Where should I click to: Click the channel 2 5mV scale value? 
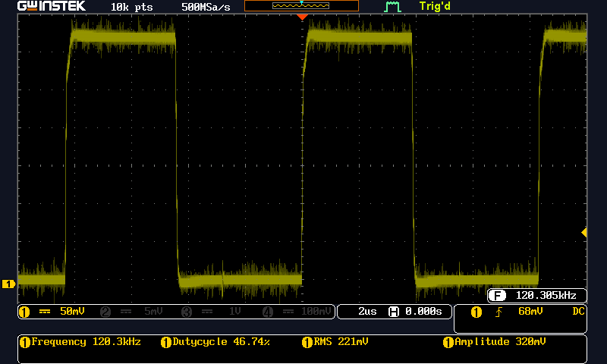click(x=153, y=312)
